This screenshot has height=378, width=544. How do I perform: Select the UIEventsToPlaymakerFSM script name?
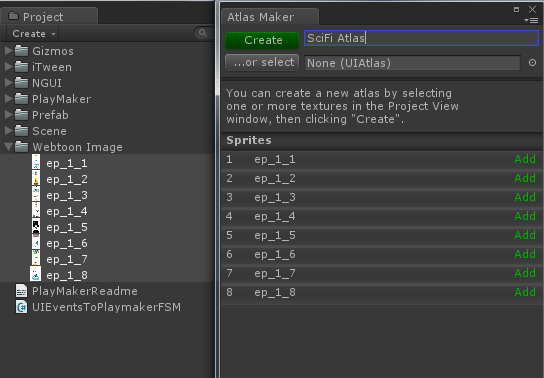tap(106, 307)
